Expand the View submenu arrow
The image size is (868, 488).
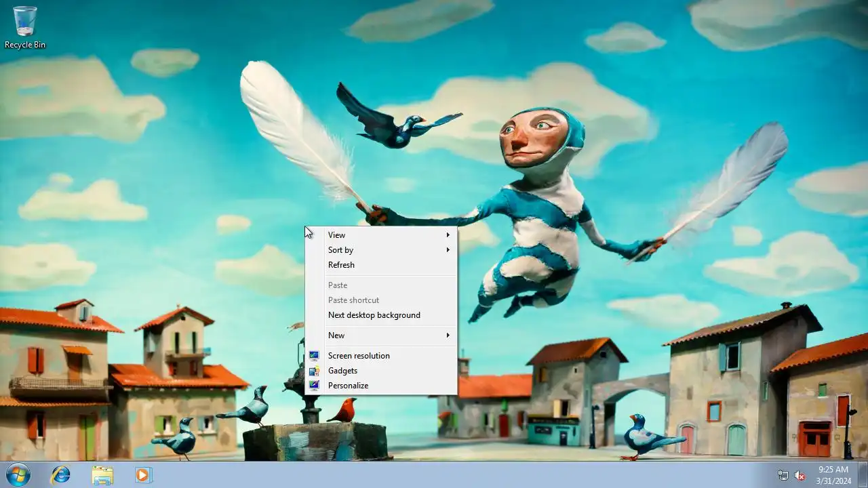pos(448,235)
